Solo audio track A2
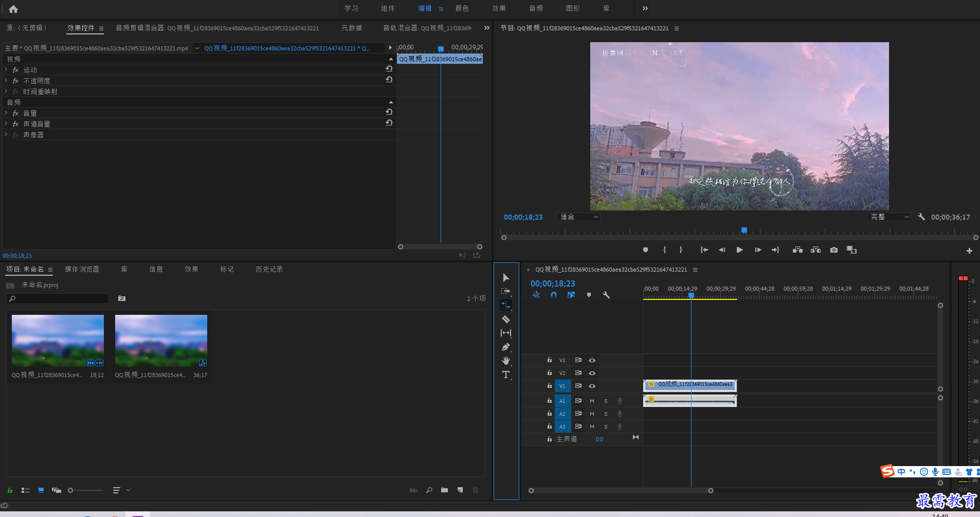Screen dimensions: 980x517 coord(606,414)
